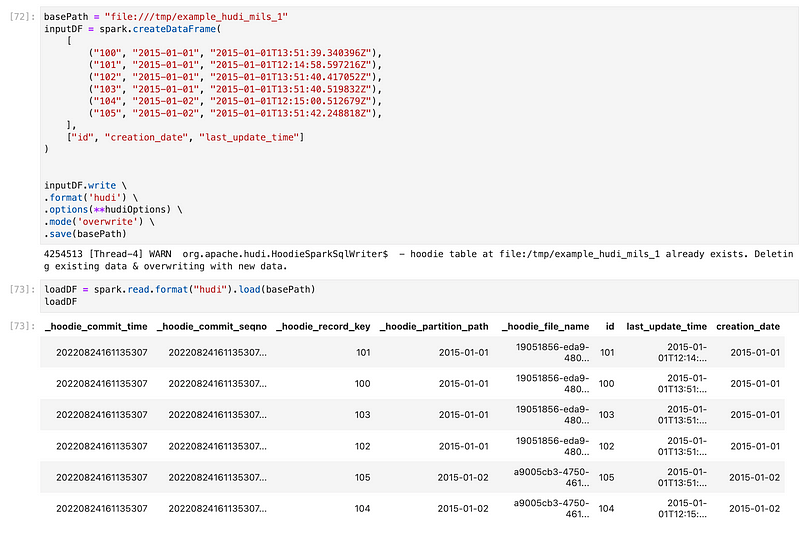Image resolution: width=800 pixels, height=534 pixels.
Task: Click the loadDF read cell input prompt
Action: point(22,289)
